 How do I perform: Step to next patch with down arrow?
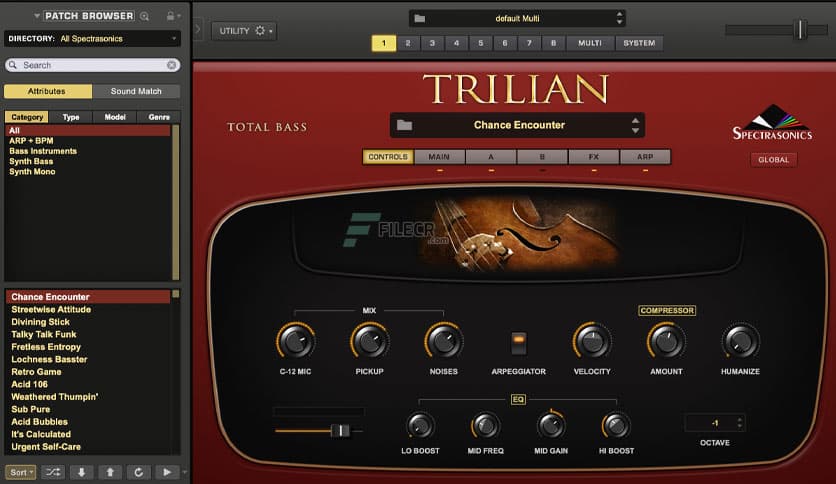click(x=82, y=472)
